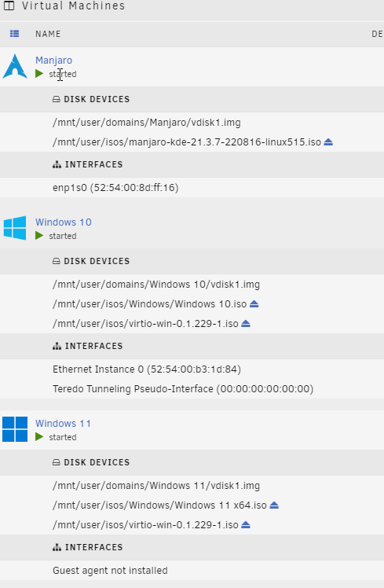Open the Manjaro VM link
384x588 pixels.
point(53,60)
